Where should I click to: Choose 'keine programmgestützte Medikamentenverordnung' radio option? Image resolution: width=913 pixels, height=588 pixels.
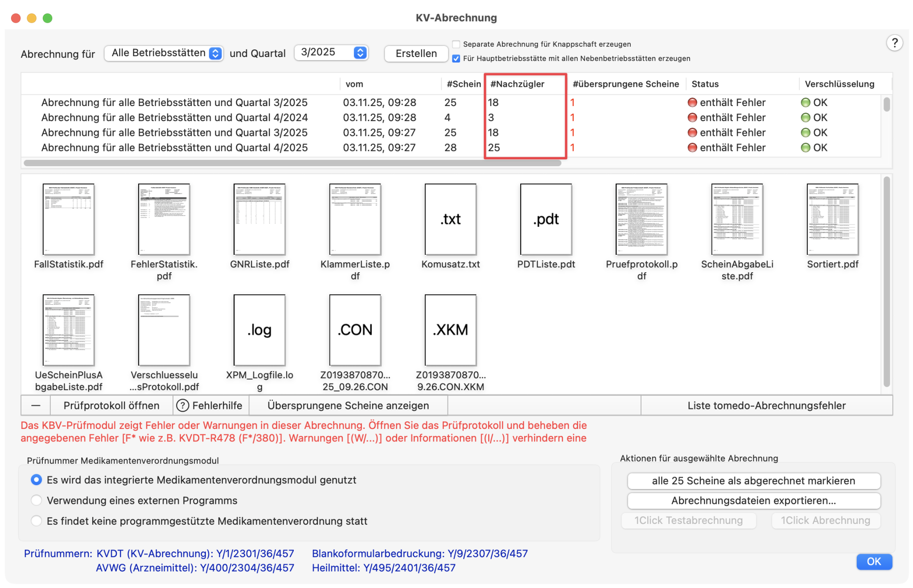(37, 521)
